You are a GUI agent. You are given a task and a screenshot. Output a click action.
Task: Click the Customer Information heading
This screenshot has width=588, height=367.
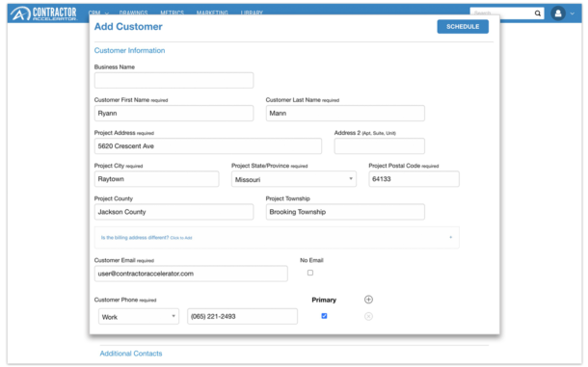[x=129, y=50]
